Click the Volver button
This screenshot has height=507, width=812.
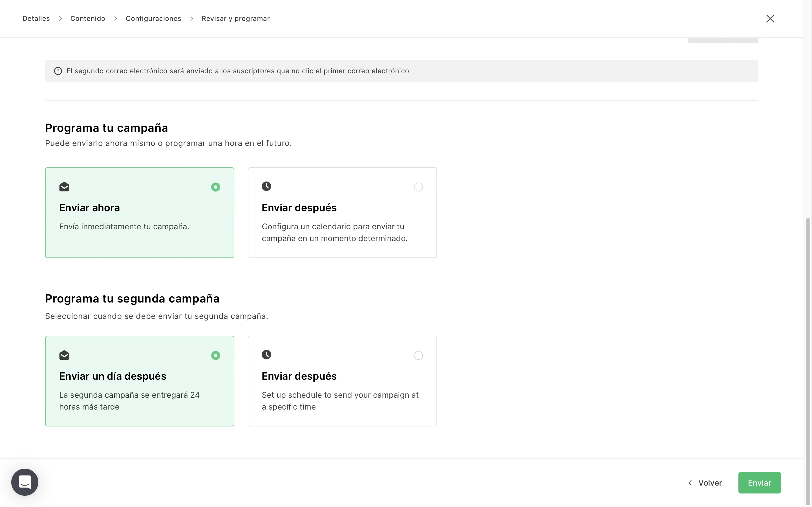(710, 482)
